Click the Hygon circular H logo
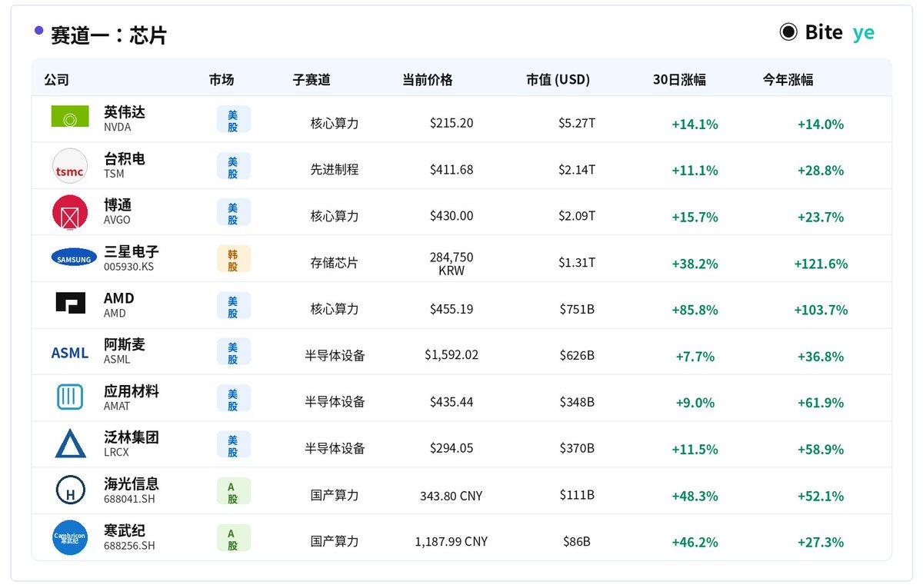The width and height of the screenshot is (923, 588). 70,490
